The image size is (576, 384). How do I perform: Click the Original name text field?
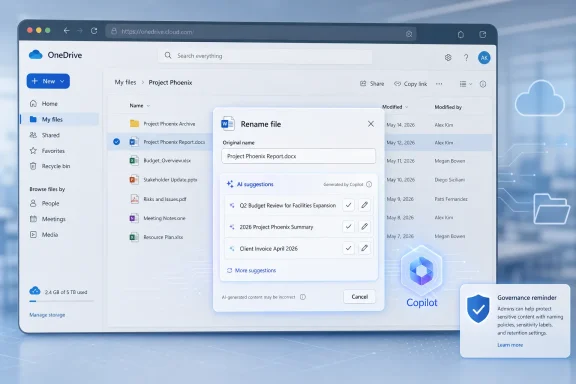(x=298, y=156)
